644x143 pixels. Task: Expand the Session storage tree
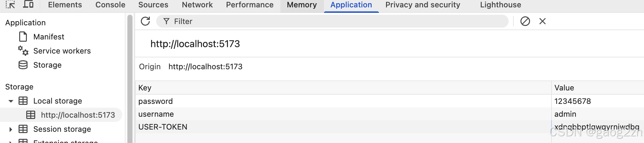[x=11, y=129]
